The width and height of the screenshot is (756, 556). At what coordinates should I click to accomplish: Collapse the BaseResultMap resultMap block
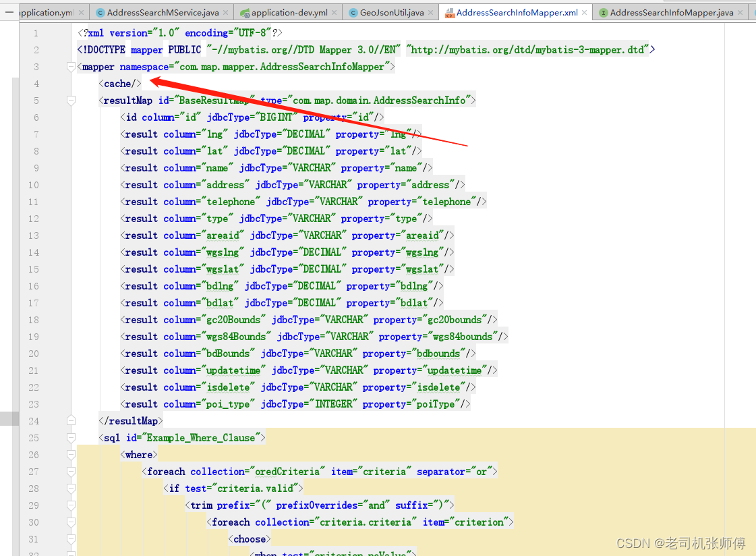click(71, 100)
